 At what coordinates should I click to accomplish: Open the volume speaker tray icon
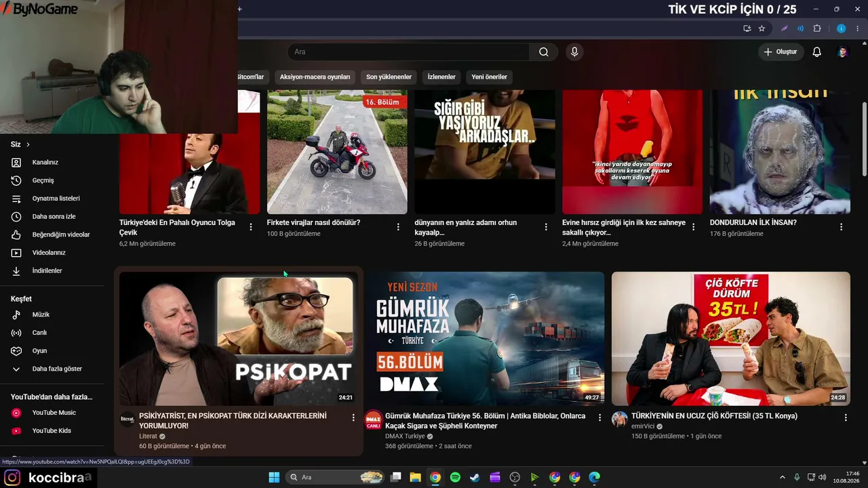pyautogui.click(x=822, y=477)
